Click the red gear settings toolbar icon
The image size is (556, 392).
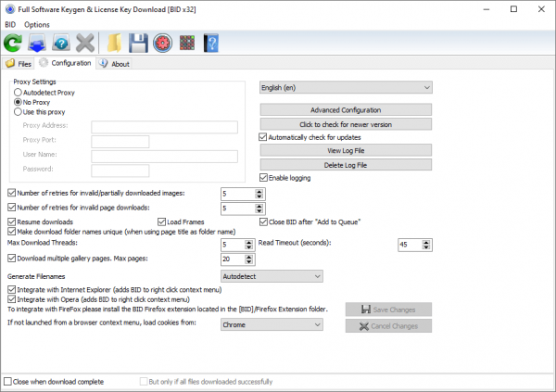pos(163,44)
